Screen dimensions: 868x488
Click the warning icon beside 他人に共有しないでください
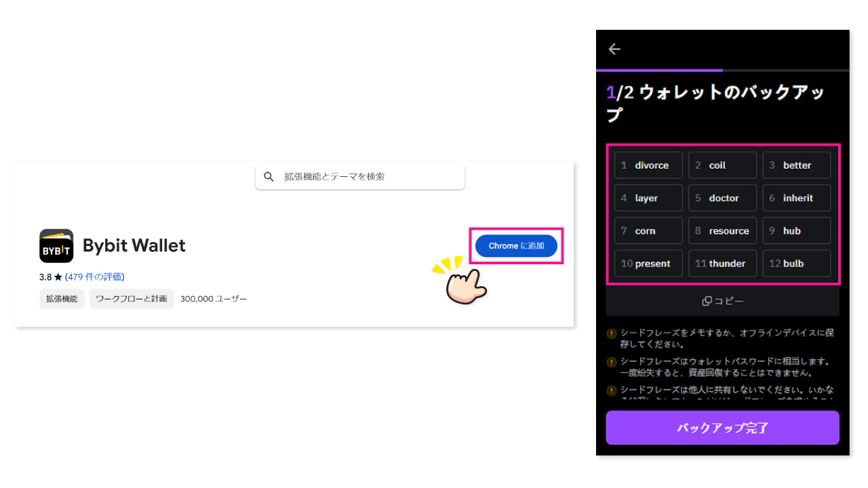pyautogui.click(x=612, y=390)
